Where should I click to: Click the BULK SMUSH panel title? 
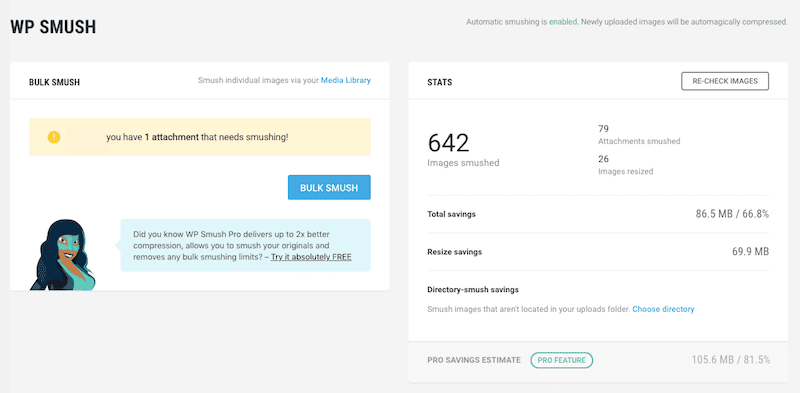tap(54, 82)
